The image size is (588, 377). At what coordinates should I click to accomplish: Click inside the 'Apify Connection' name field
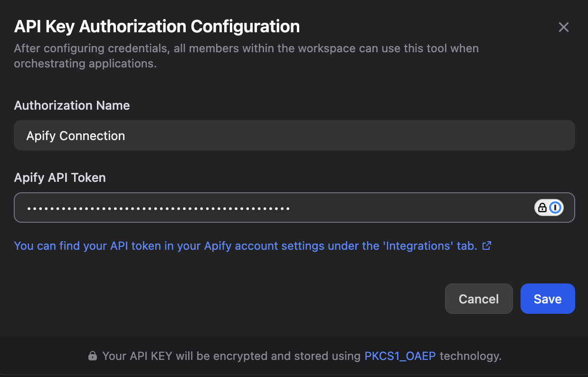tap(190, 136)
